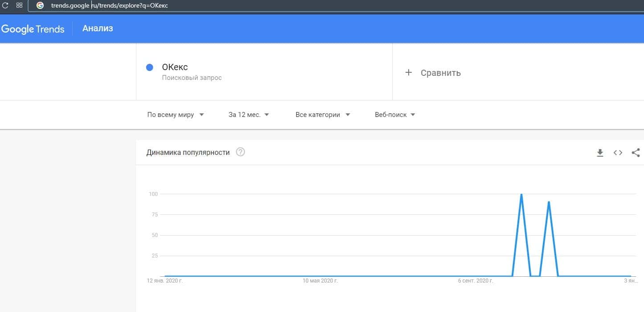This screenshot has width=644, height=312.
Task: Open the embed code icon
Action: click(618, 153)
